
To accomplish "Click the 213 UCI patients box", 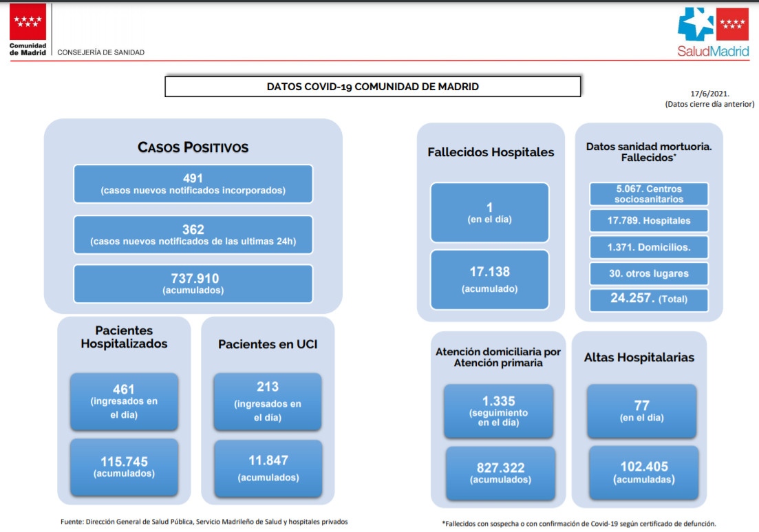I will (x=267, y=402).
